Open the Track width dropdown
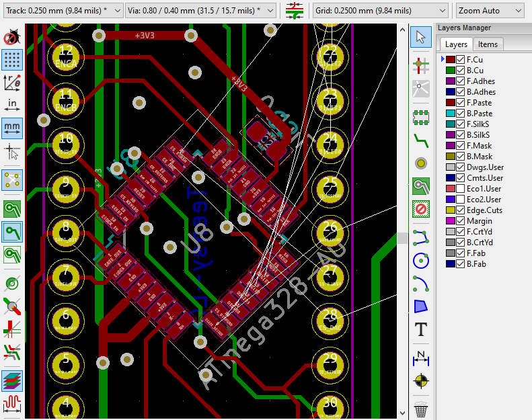Image resolution: width=532 pixels, height=420 pixels. coord(63,11)
